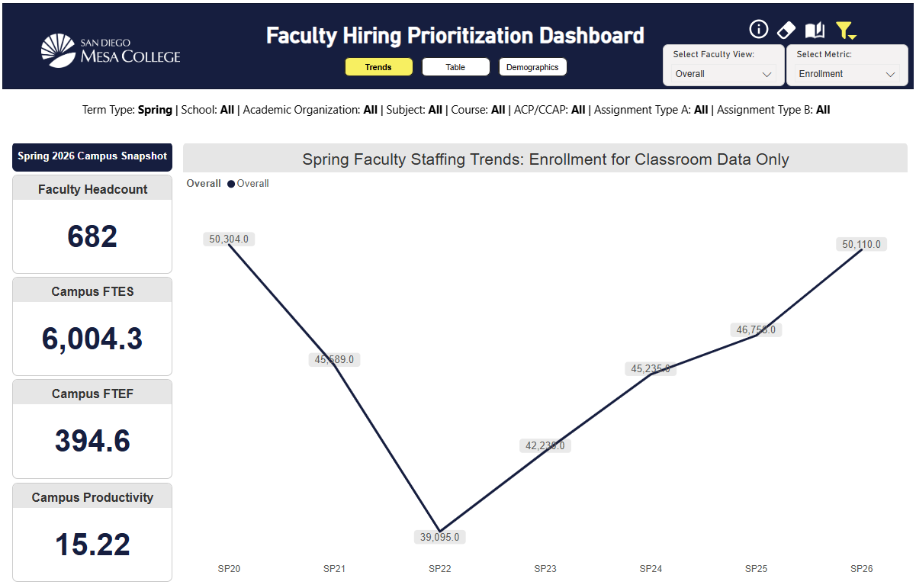Click the Campus FTES value 6,004.3
This screenshot has width=916, height=588.
point(92,338)
